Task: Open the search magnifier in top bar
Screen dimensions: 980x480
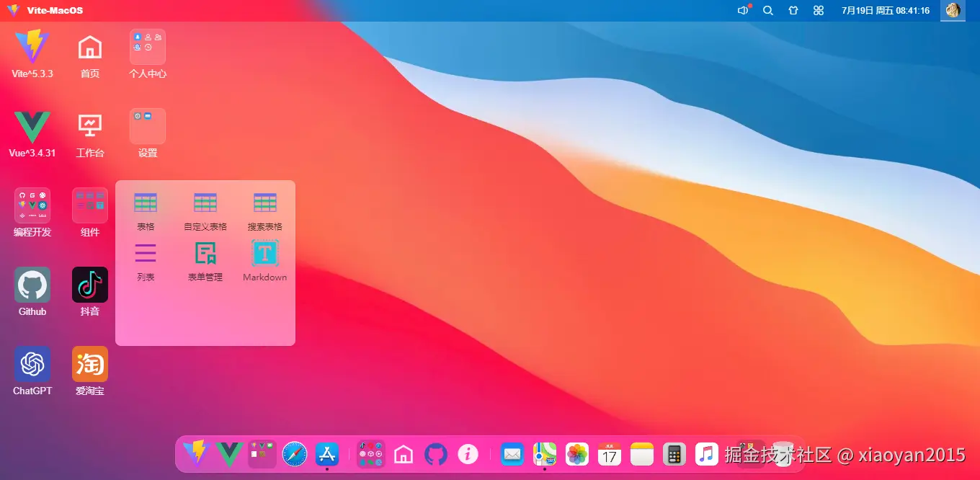Action: click(768, 11)
